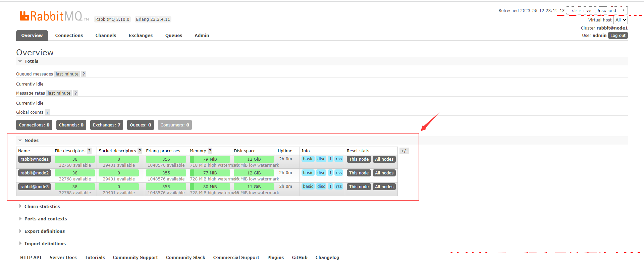
Task: Toggle node table columns with +/-
Action: (404, 151)
